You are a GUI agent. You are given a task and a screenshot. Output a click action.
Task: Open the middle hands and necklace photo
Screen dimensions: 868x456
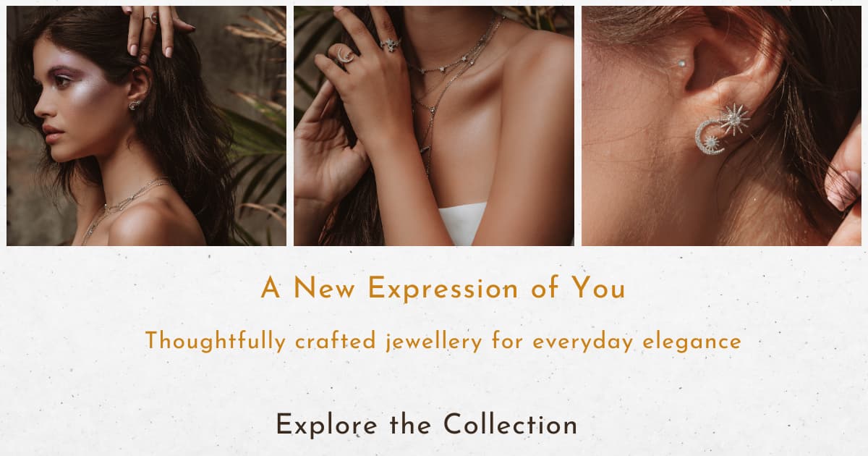point(434,126)
